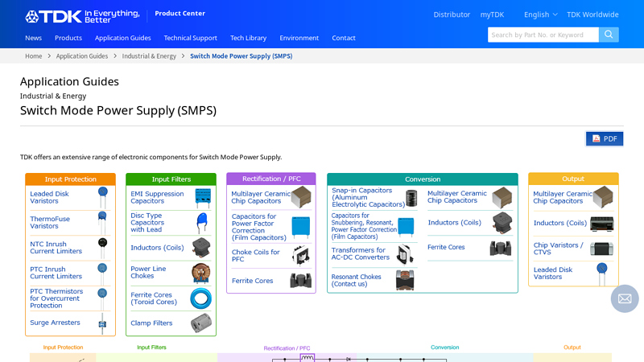Open the Leaded Disk Varistors input protection link

50,197
